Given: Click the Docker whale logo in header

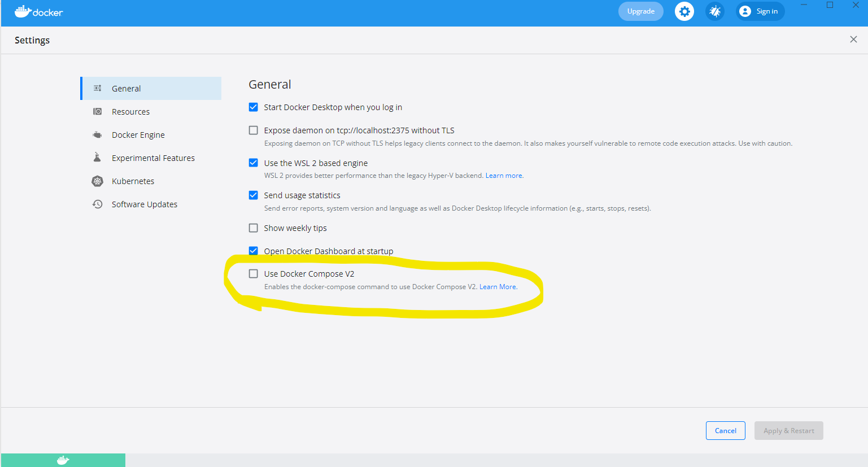Looking at the screenshot, I should (x=38, y=11).
